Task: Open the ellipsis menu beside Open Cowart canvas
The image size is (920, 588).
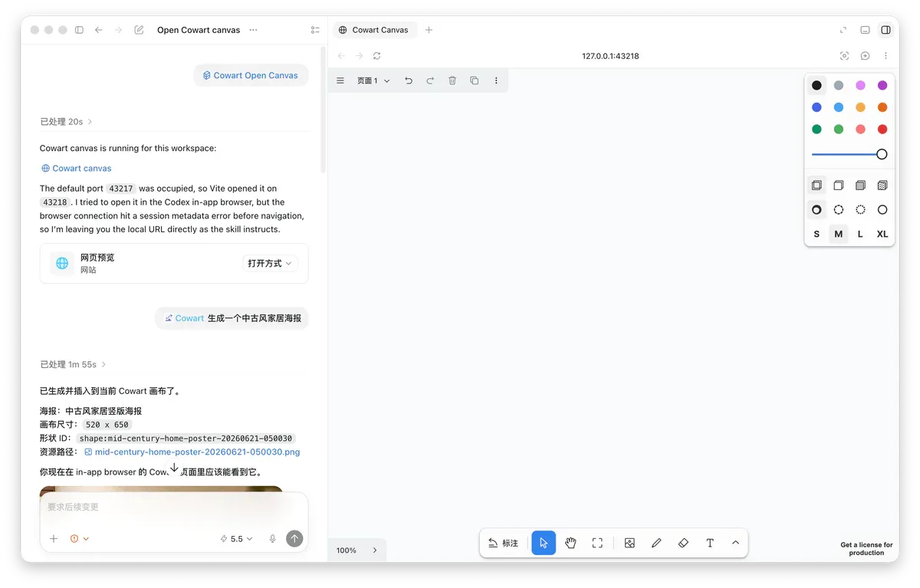Action: click(x=254, y=30)
